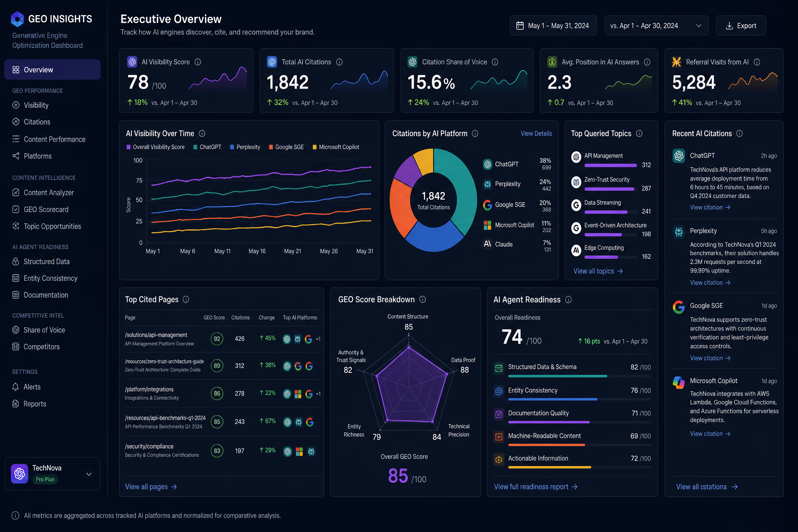This screenshot has width=798, height=532.
Task: Click View Details in Citations by AI Platform
Action: point(536,133)
